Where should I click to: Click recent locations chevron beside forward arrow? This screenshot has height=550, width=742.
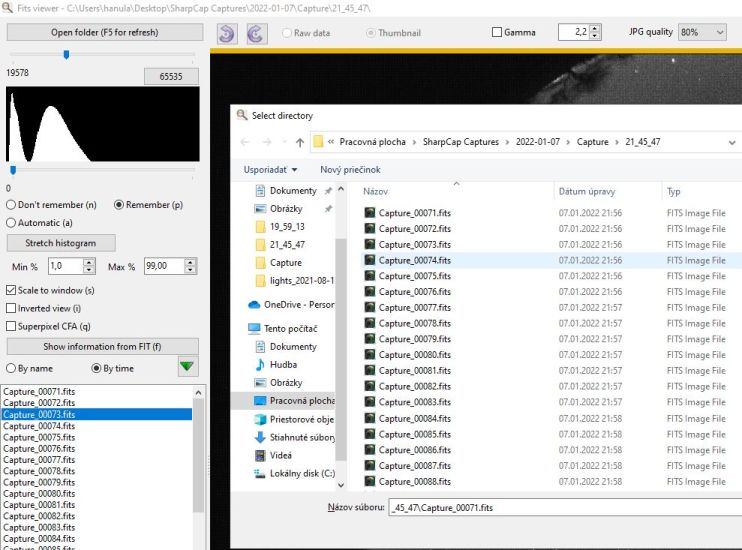pyautogui.click(x=284, y=142)
